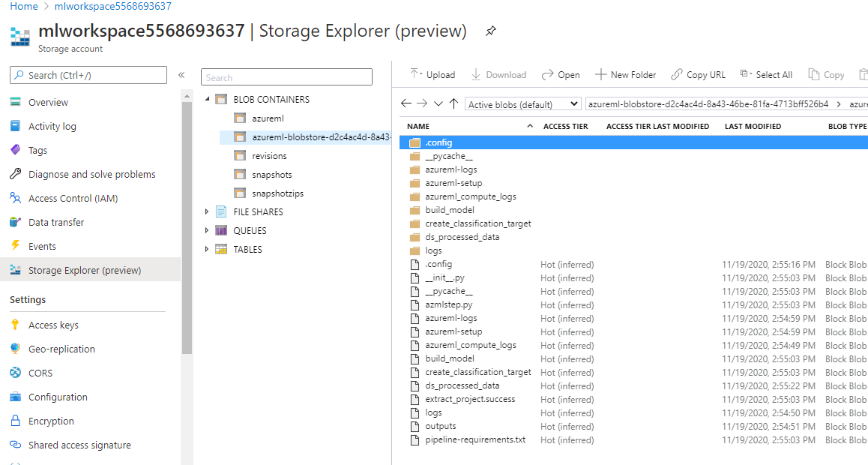This screenshot has width=868, height=465.
Task: Open the recent locations down chevron
Action: pyautogui.click(x=438, y=103)
